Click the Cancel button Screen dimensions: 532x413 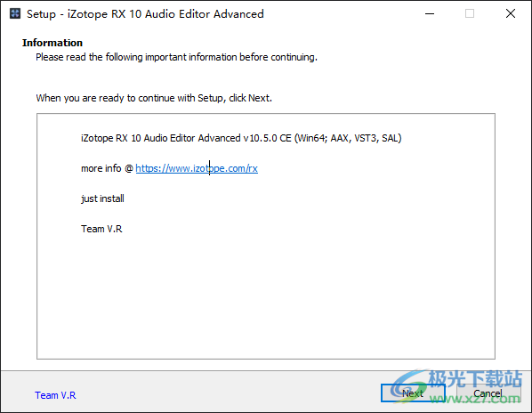coord(488,393)
